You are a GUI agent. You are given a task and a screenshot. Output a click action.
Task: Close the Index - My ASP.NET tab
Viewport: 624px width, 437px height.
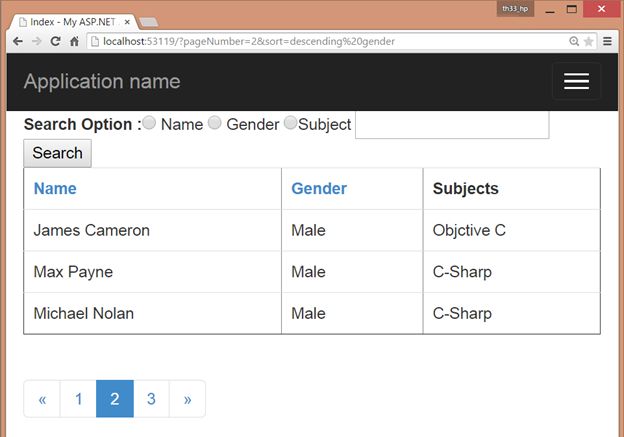[x=127, y=21]
